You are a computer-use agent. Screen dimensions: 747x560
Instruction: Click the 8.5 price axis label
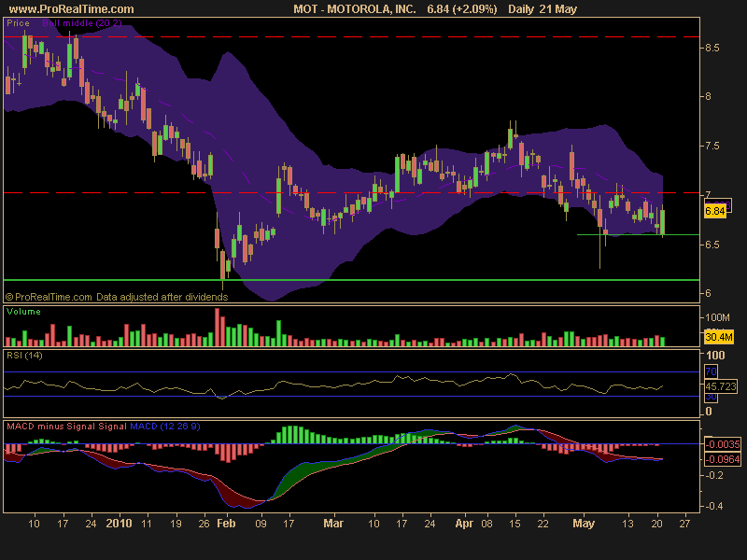tap(712, 49)
